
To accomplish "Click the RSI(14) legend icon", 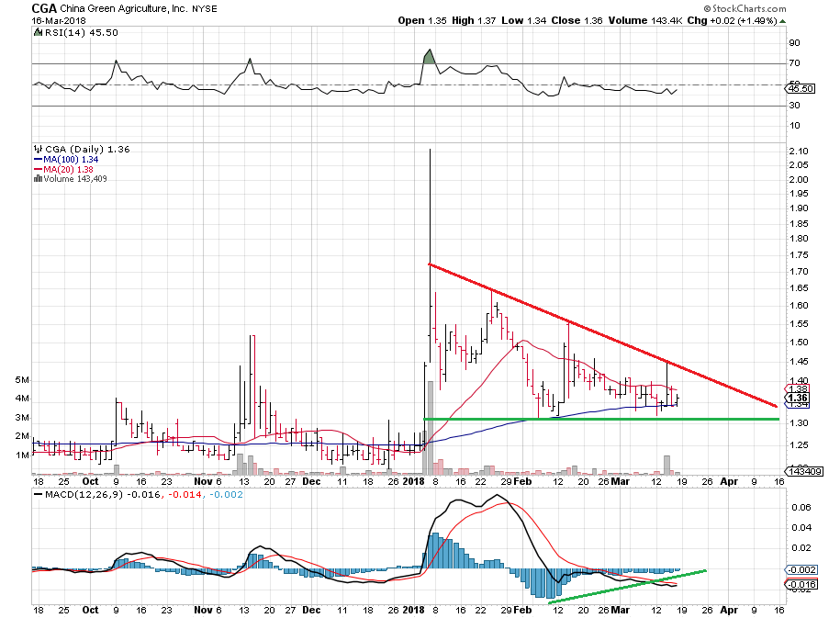I will (x=38, y=32).
